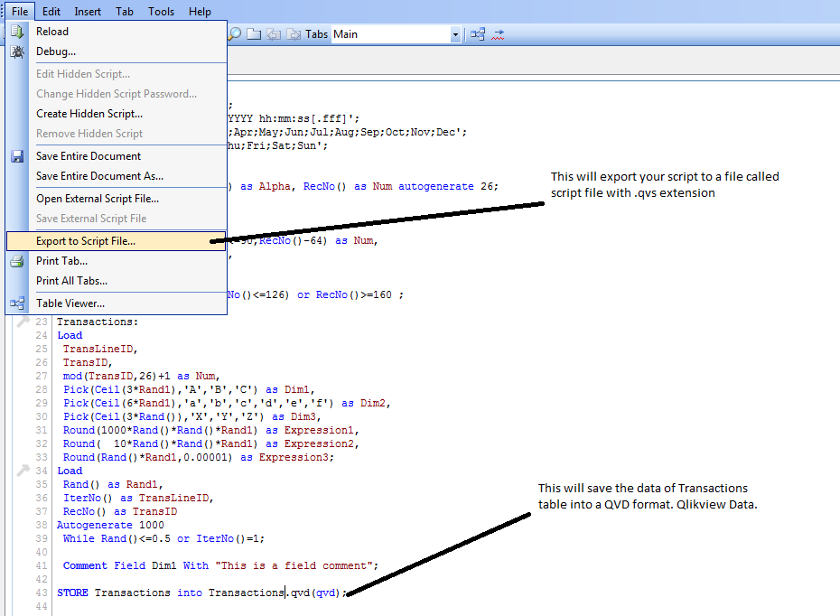Choose Create Hidden Script menu item
840x616 pixels.
89,114
